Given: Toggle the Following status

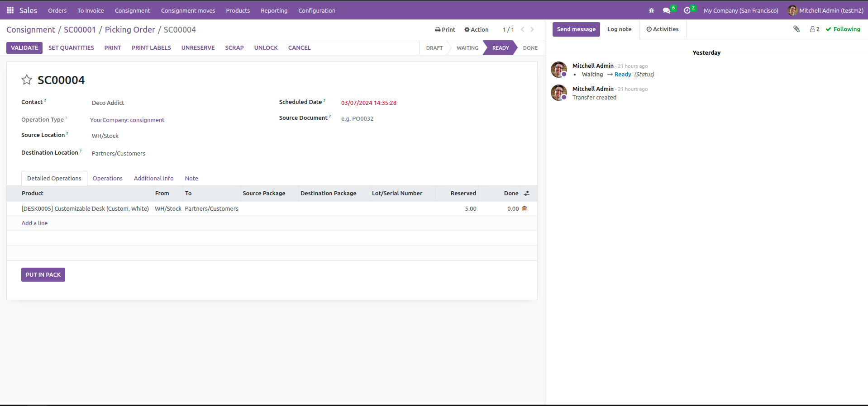Looking at the screenshot, I should (843, 29).
